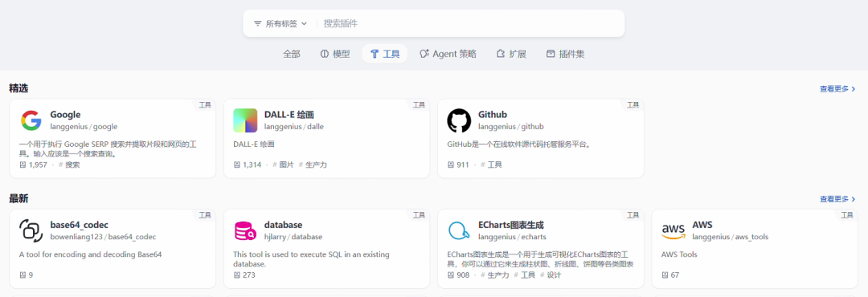Switch to the 全部 category tab
Viewport: 868px width, 297px height.
pyautogui.click(x=291, y=54)
